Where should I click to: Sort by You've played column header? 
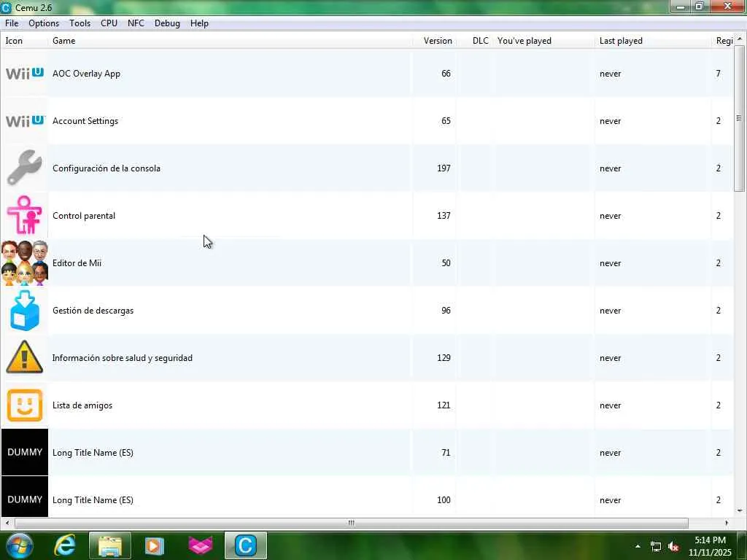tap(544, 41)
